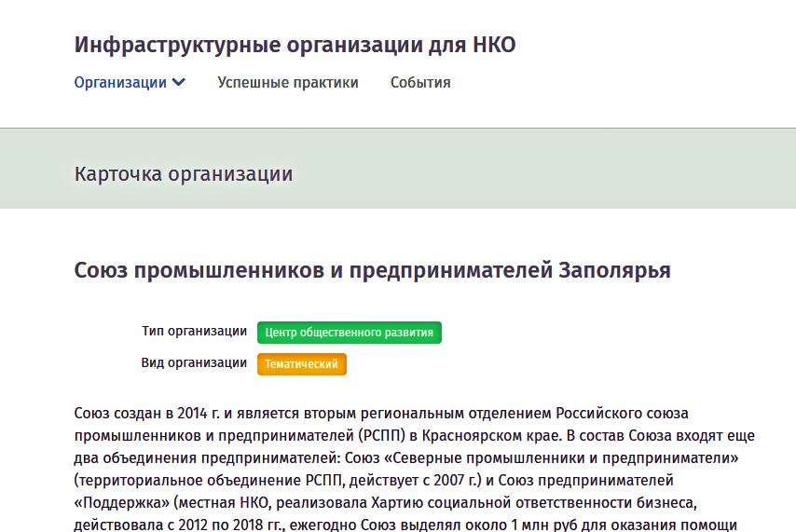Click the line starting 'промышленников и предпринимателей (РСПП)'

coord(414,435)
